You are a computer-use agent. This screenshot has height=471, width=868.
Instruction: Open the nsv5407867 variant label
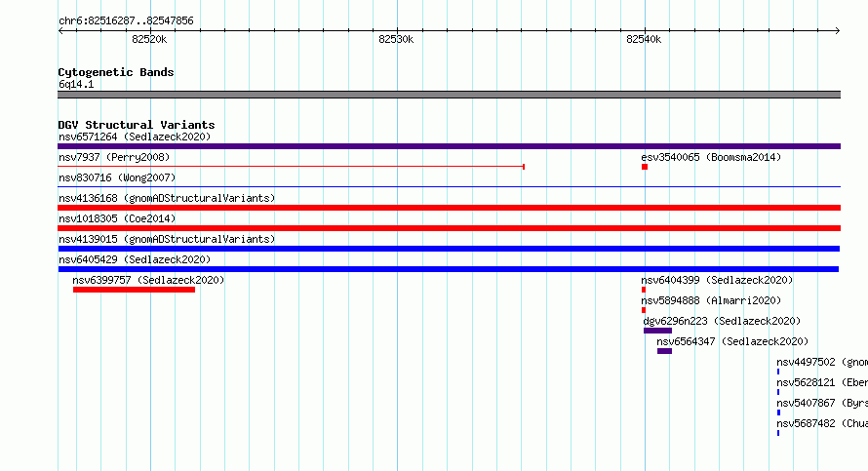(x=822, y=403)
